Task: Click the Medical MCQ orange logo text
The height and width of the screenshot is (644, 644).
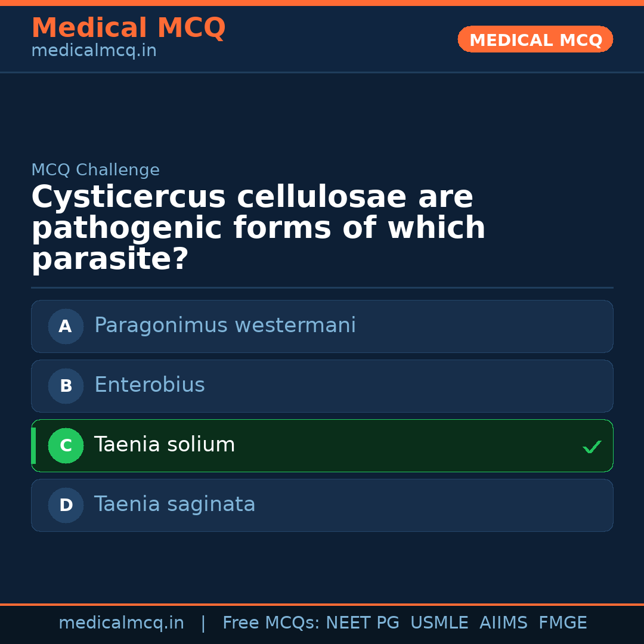Action: click(x=128, y=27)
